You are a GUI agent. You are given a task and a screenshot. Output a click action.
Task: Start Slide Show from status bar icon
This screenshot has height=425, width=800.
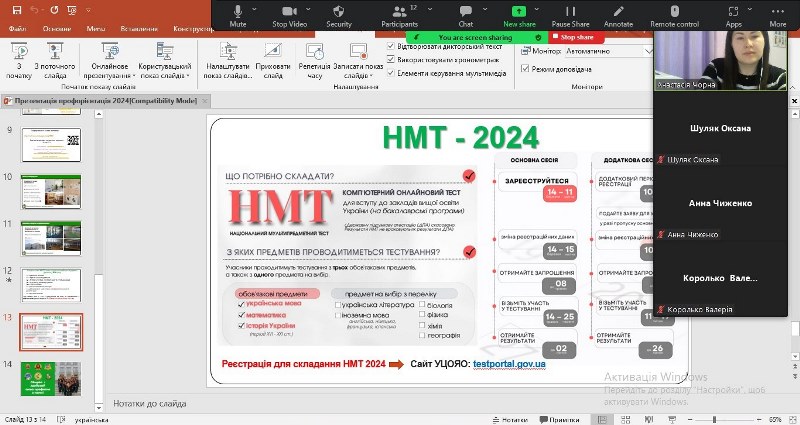672,419
